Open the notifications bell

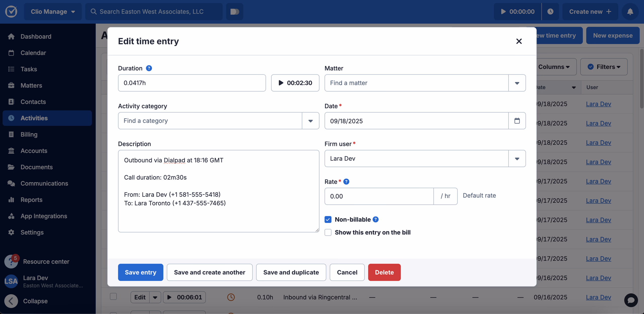[x=630, y=12]
